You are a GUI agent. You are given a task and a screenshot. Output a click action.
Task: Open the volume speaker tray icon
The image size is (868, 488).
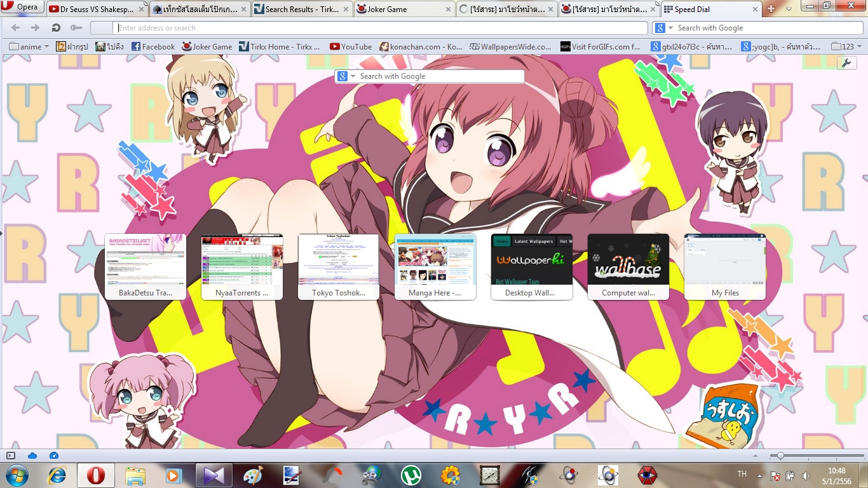coord(806,475)
